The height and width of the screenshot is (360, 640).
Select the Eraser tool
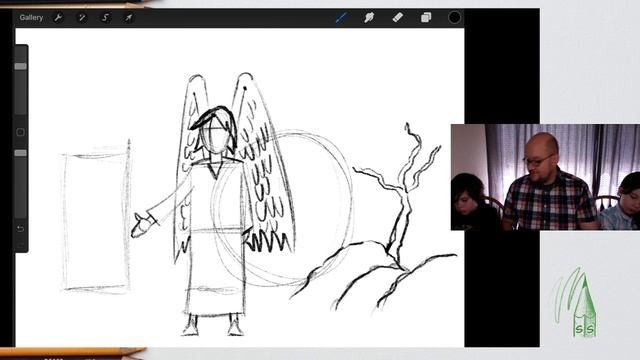click(398, 18)
